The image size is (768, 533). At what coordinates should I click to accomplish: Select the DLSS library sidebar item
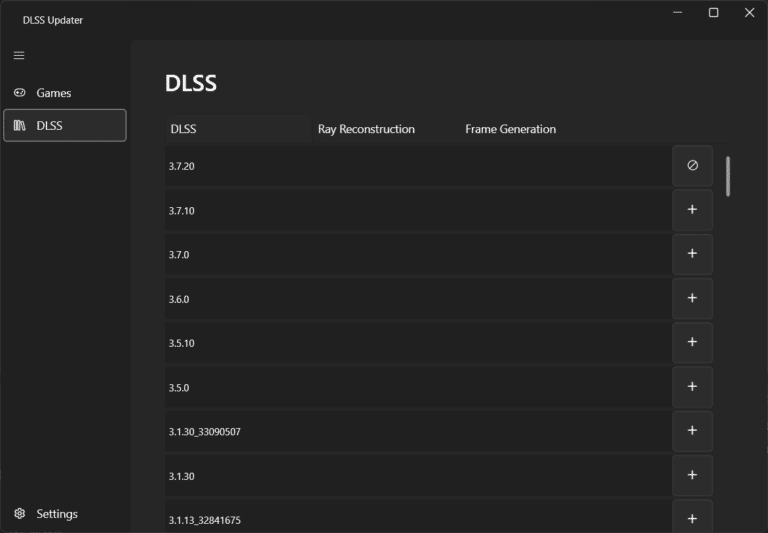click(x=64, y=125)
